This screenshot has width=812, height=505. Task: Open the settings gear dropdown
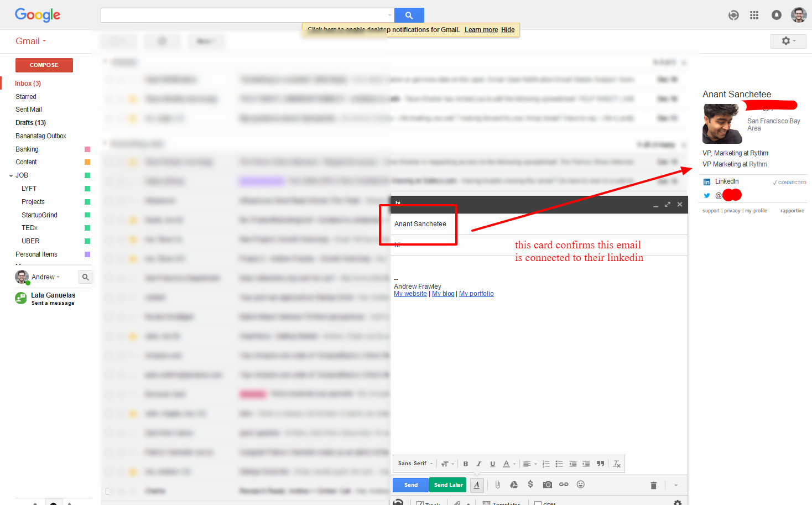point(788,41)
